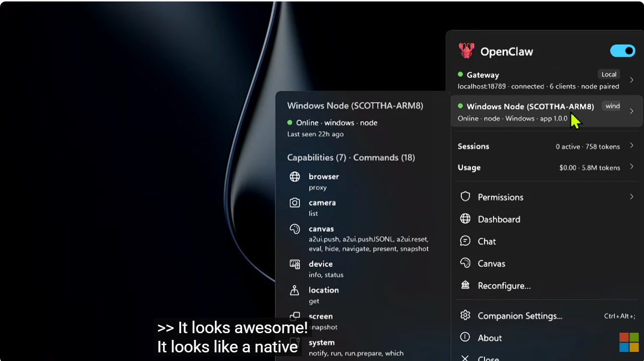Click the Ctrl+Alt+; shortcut label
644x361 pixels.
click(620, 316)
